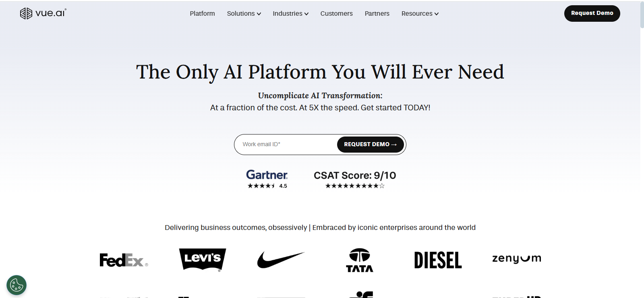Go to the Customers page
The height and width of the screenshot is (298, 644).
(336, 13)
